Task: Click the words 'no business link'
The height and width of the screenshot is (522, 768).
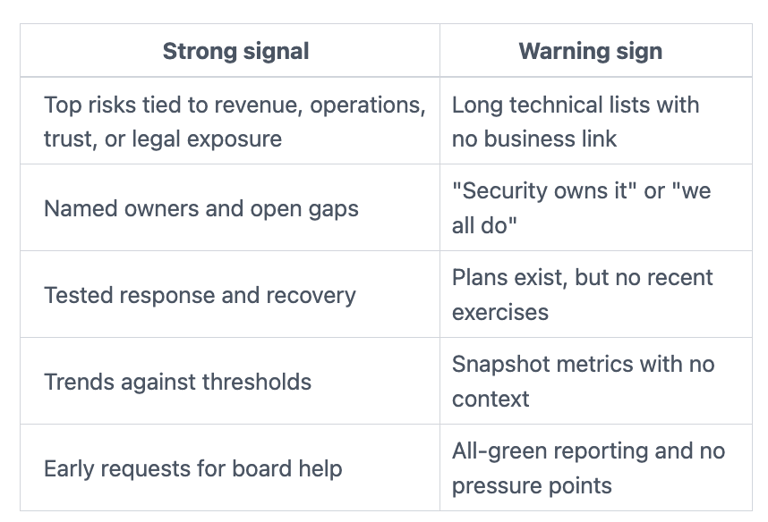Action: (x=535, y=139)
